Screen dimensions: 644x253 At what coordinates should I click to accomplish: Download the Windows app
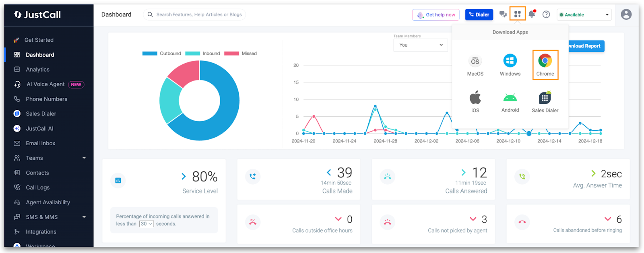tap(510, 66)
